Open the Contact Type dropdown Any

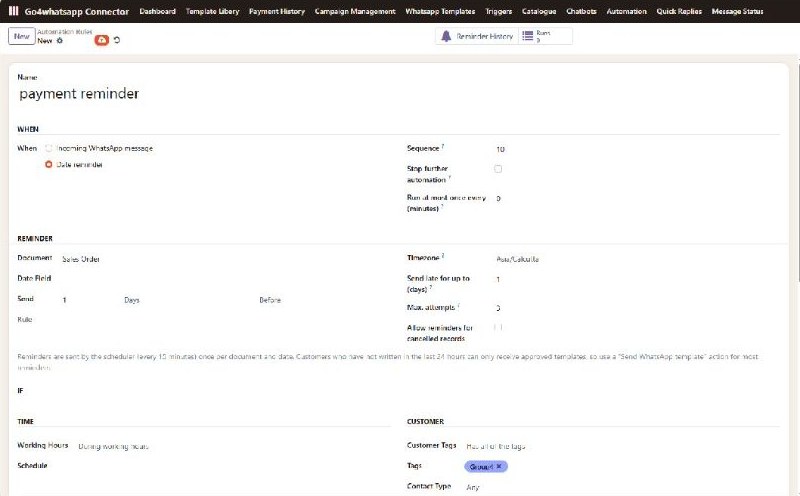622,487
